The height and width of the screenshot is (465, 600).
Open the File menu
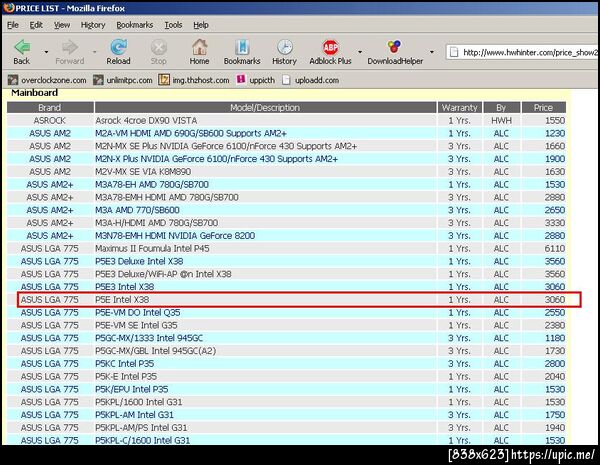(x=13, y=25)
